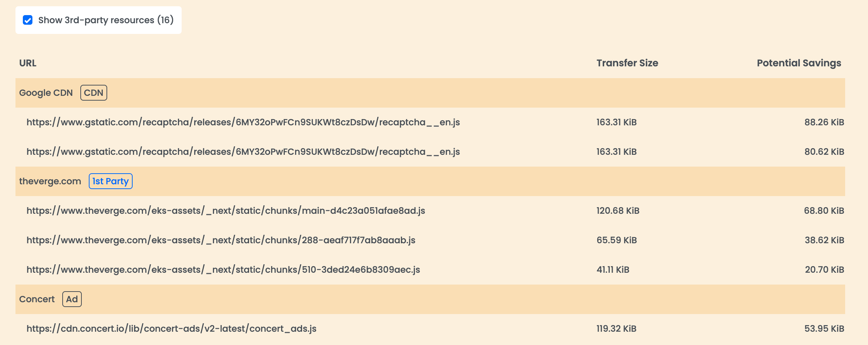The image size is (868, 345).
Task: Click the Transfer Size column header
Action: (x=627, y=63)
